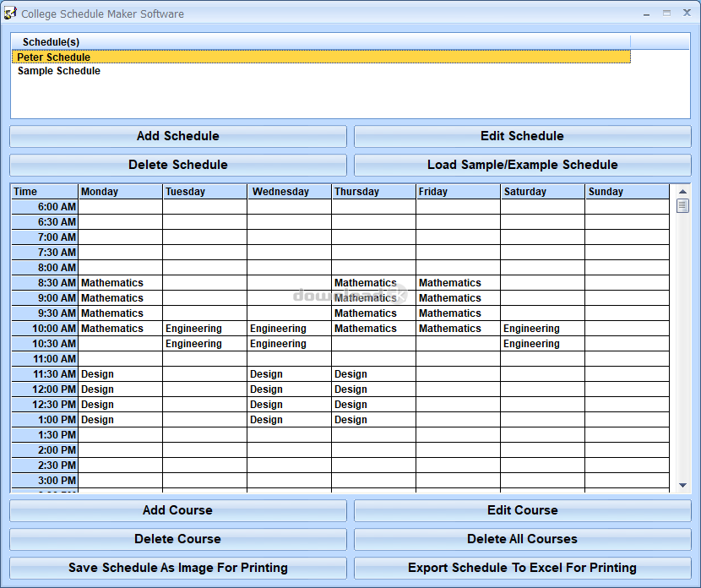
Task: Select the Design cell for Monday at 11:30 AM
Action: click(x=121, y=373)
